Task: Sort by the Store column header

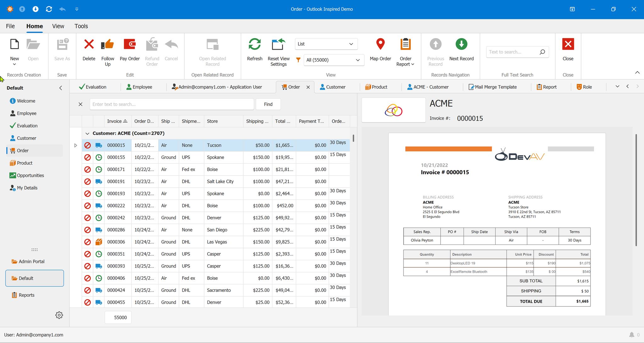Action: 224,121
